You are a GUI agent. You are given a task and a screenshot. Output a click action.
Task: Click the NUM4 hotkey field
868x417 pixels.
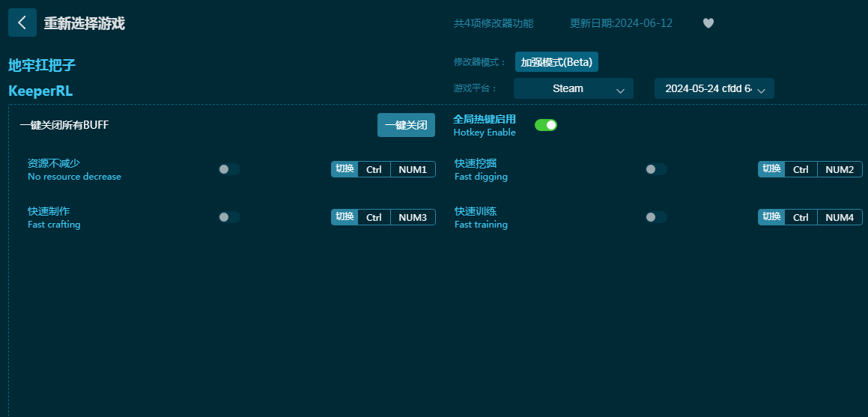click(x=840, y=217)
